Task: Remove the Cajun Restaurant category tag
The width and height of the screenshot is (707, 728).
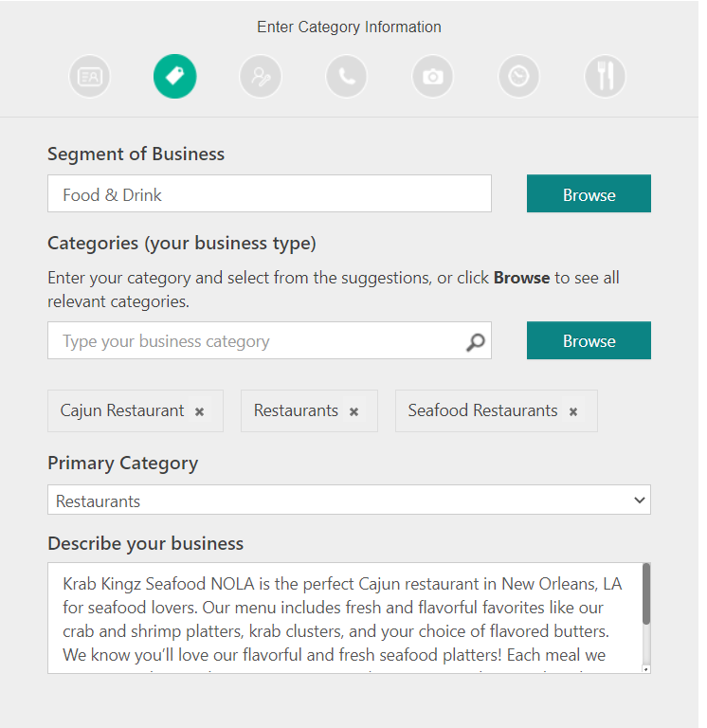Action: (x=200, y=411)
